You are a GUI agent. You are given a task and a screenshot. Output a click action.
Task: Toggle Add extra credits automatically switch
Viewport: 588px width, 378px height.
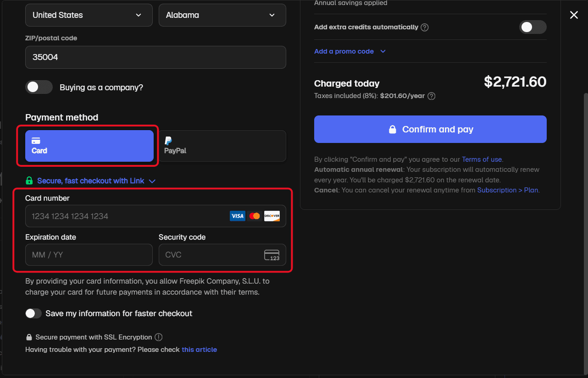(x=533, y=27)
